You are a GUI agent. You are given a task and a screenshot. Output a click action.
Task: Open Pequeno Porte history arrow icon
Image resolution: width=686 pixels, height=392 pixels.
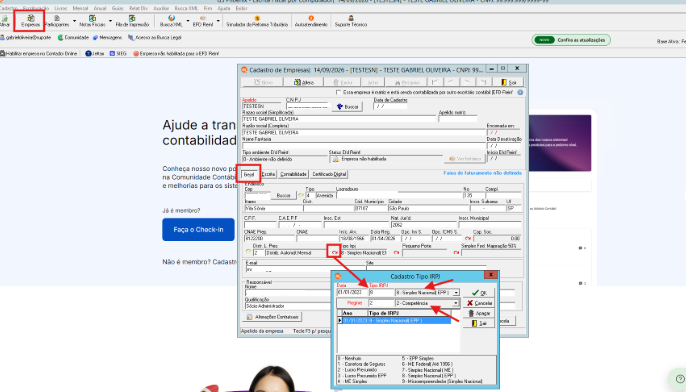[396, 252]
